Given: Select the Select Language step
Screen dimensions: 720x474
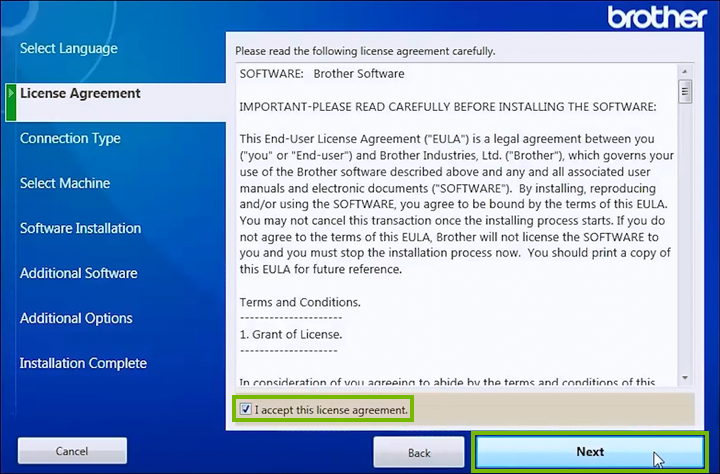Looking at the screenshot, I should [x=68, y=48].
